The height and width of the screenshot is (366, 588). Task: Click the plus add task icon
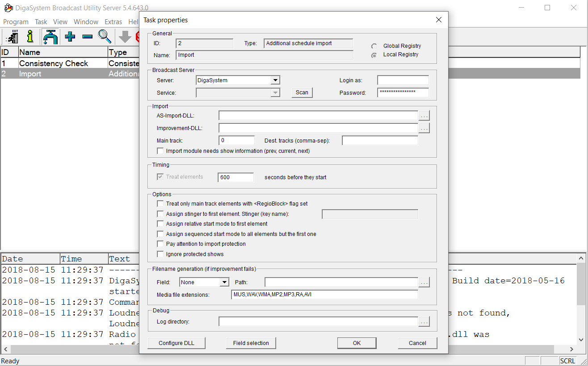(x=70, y=37)
